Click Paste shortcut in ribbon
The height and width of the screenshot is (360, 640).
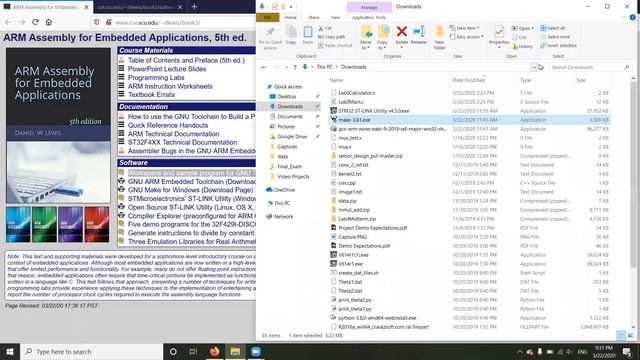[x=335, y=45]
